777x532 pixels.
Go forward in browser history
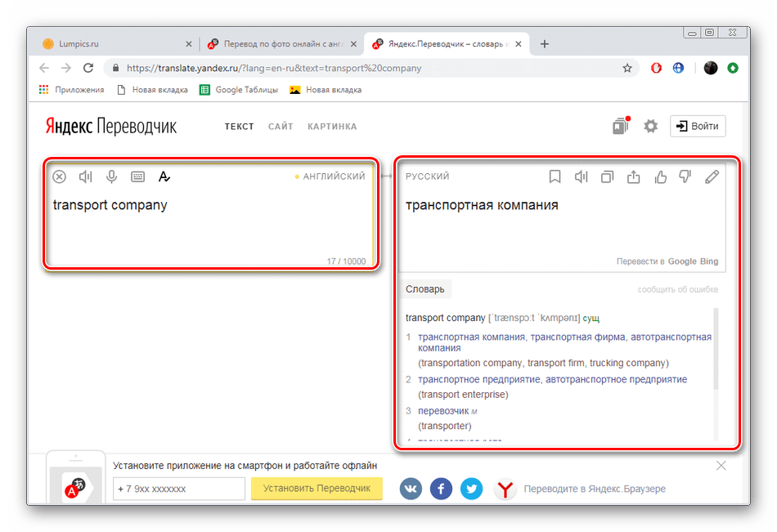(66, 68)
